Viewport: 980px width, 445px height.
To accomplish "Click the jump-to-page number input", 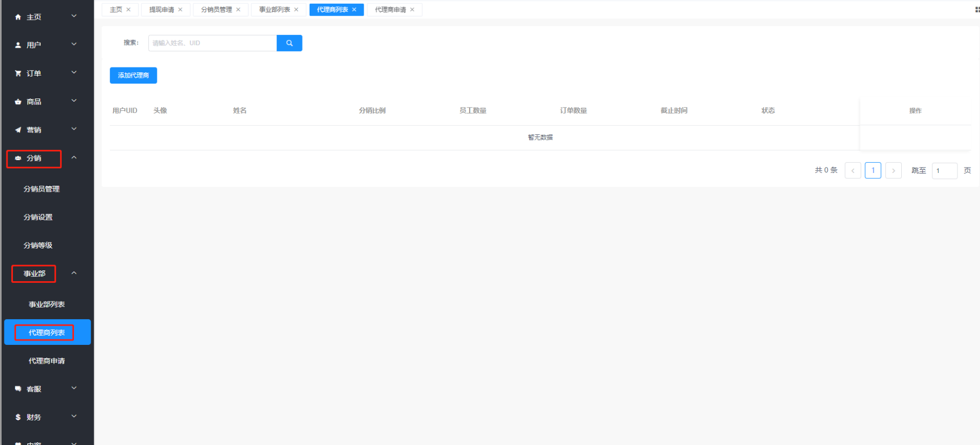I will click(x=944, y=171).
